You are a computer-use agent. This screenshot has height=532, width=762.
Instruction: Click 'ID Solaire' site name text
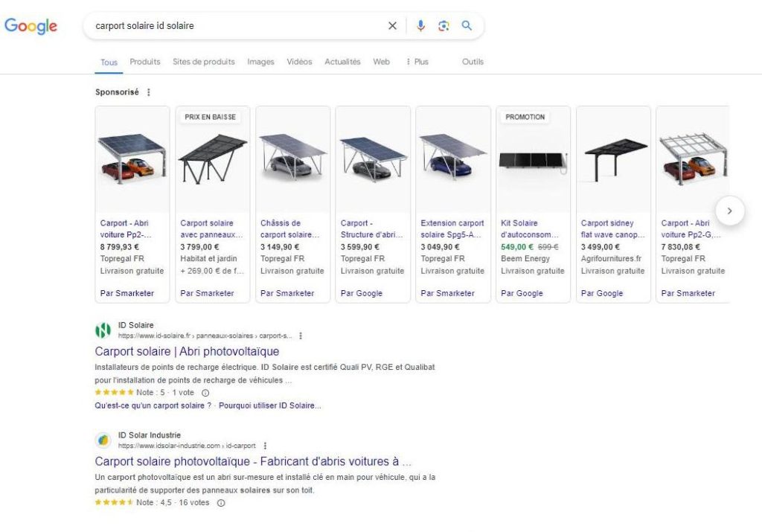136,325
